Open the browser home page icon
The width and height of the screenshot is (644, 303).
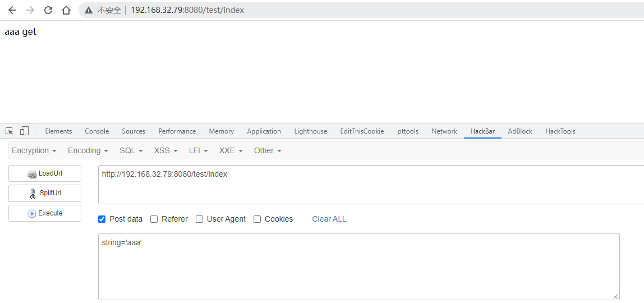click(66, 10)
